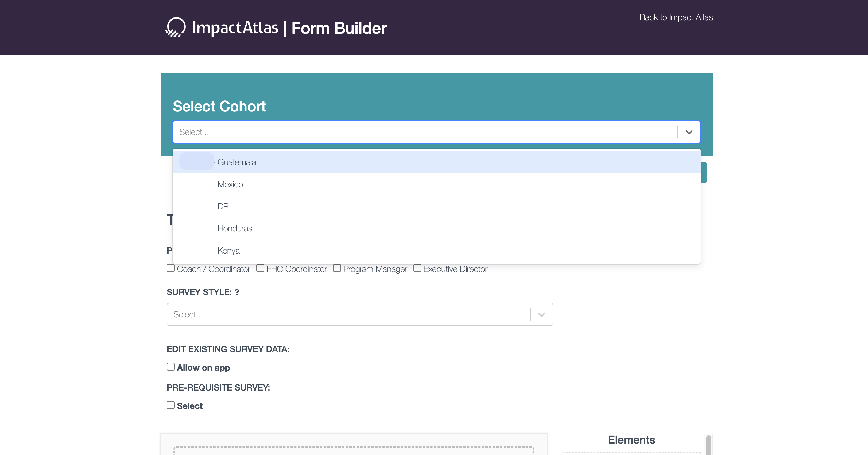868x455 pixels.
Task: Check the Executive Director checkbox
Action: point(417,268)
